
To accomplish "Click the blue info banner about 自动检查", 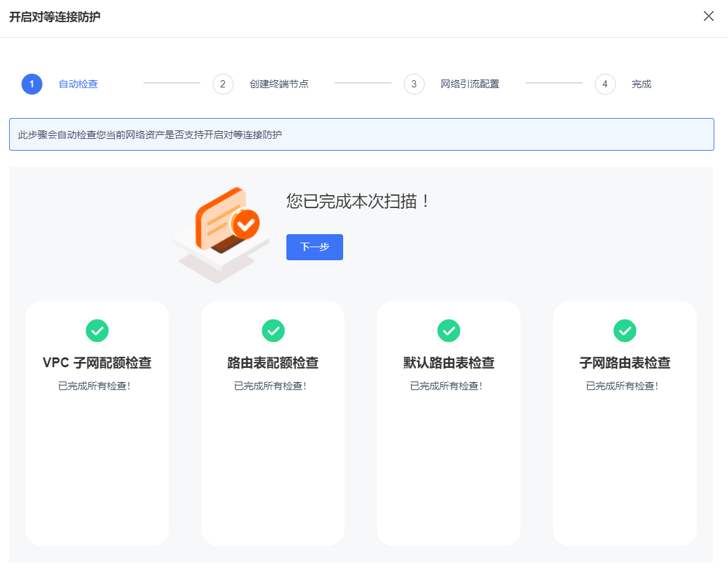I will point(361,134).
